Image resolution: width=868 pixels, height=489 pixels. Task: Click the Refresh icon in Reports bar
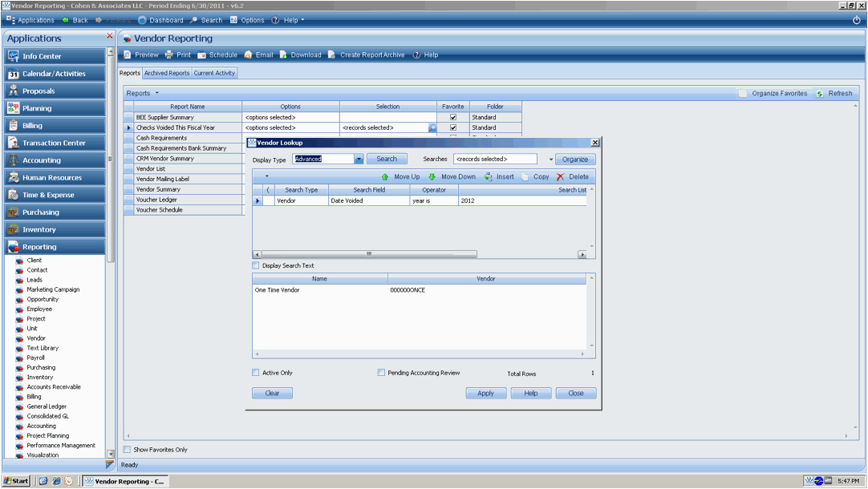[820, 94]
